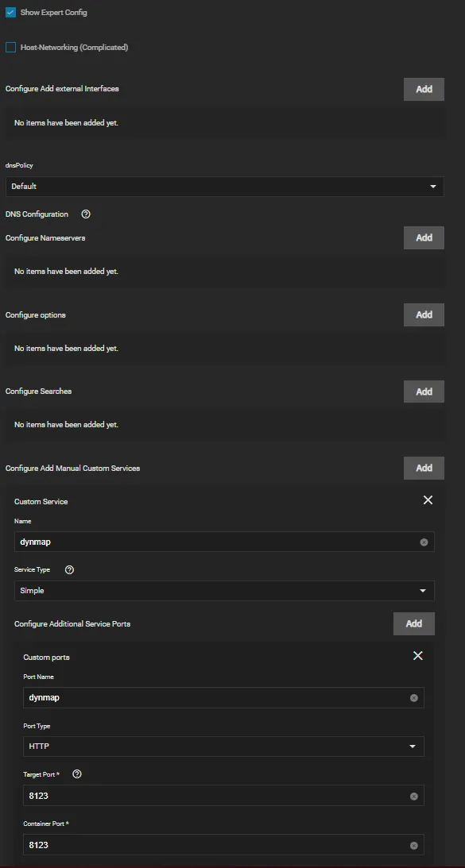Add a nameserver entry
The image size is (465, 868).
[x=424, y=237]
